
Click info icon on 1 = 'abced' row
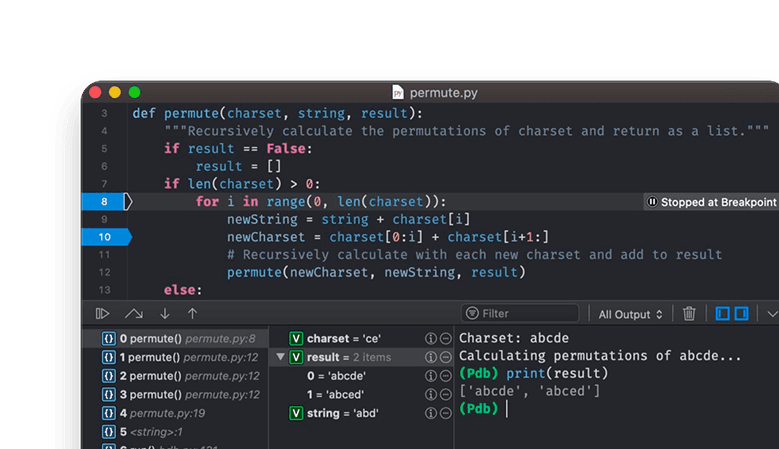click(x=431, y=394)
